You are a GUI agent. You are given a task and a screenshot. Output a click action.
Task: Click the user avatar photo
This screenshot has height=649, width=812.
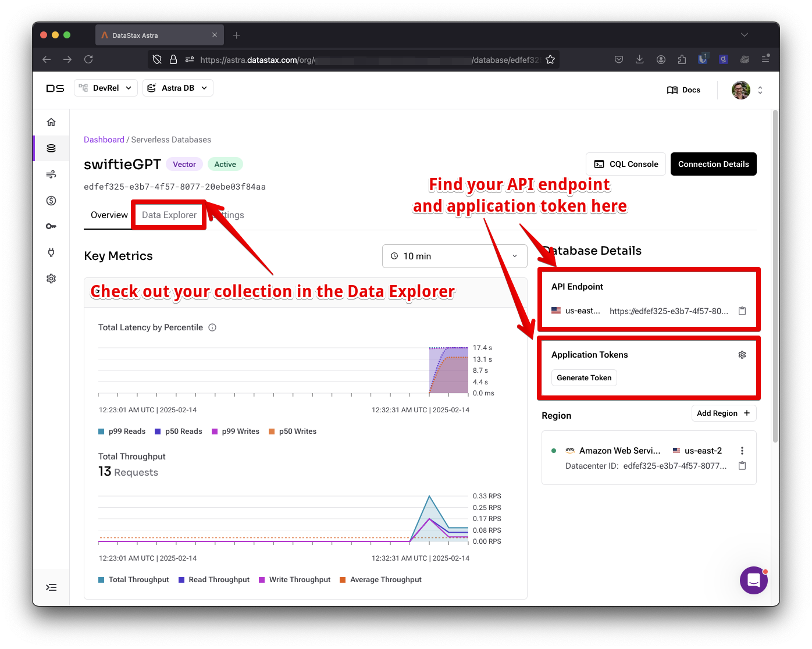740,90
